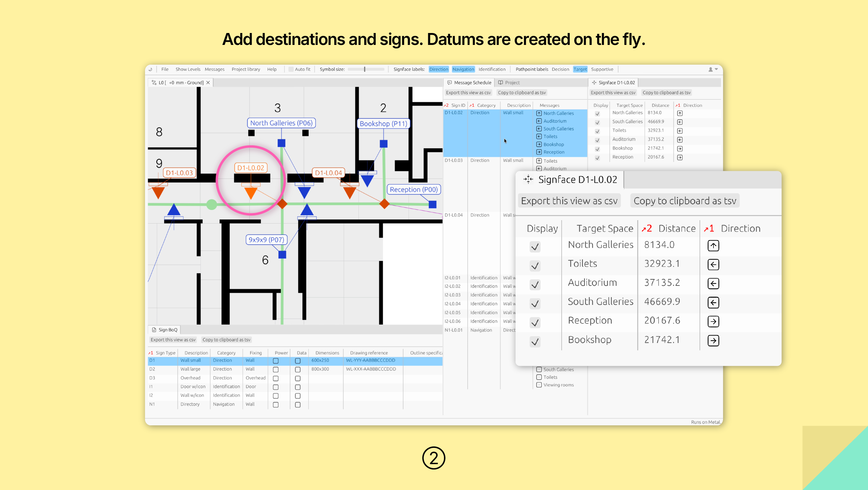The image size is (868, 490).
Task: Click the sort indicator on the Sign ID column
Action: coord(446,105)
